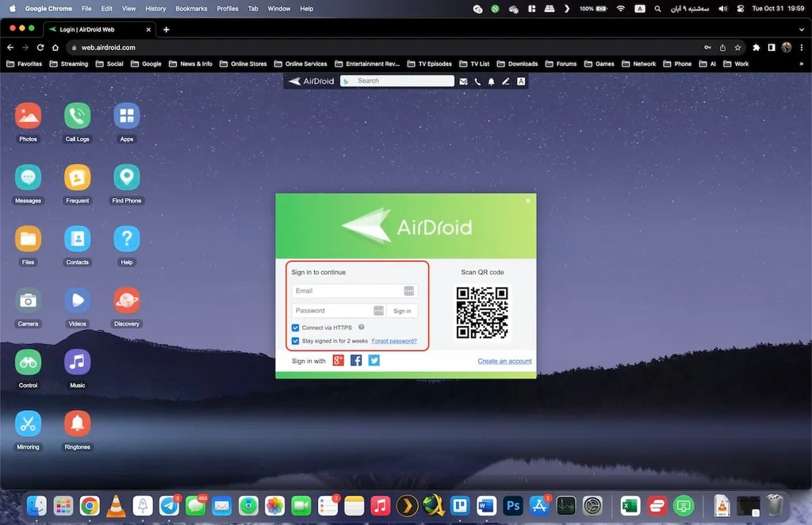Open the Call Logs icon
The width and height of the screenshot is (812, 525).
(x=77, y=117)
